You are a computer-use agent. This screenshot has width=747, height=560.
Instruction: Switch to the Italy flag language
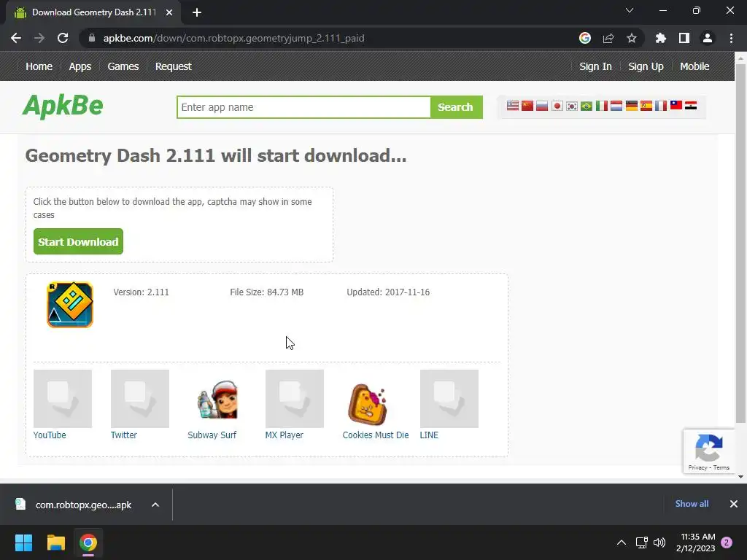[602, 106]
